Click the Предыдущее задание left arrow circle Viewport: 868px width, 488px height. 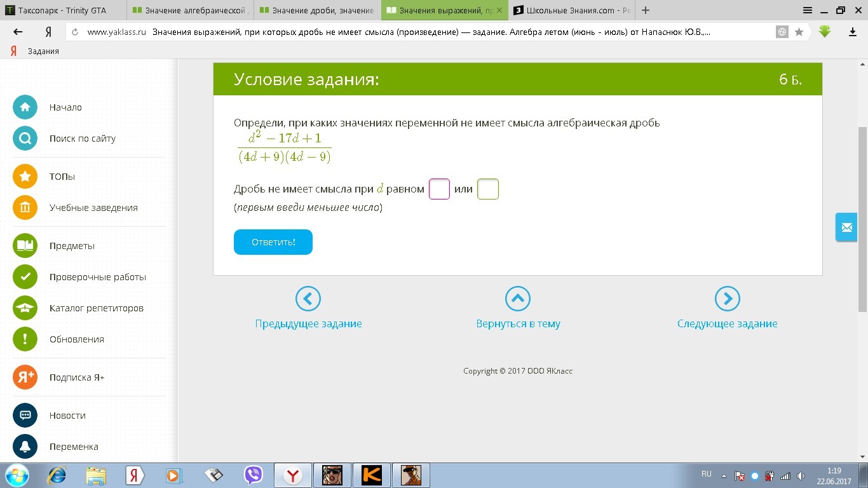(308, 299)
